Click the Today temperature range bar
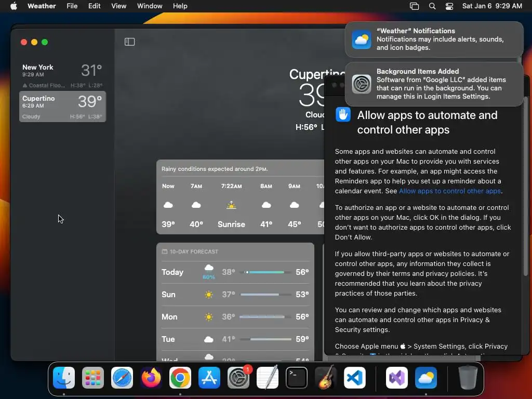This screenshot has width=532, height=399. (x=265, y=272)
